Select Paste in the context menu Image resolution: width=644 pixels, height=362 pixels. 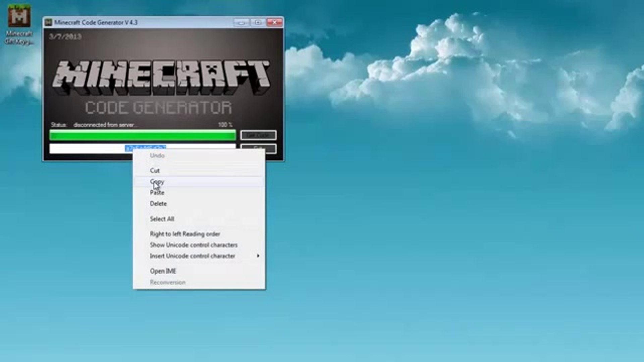click(x=157, y=193)
